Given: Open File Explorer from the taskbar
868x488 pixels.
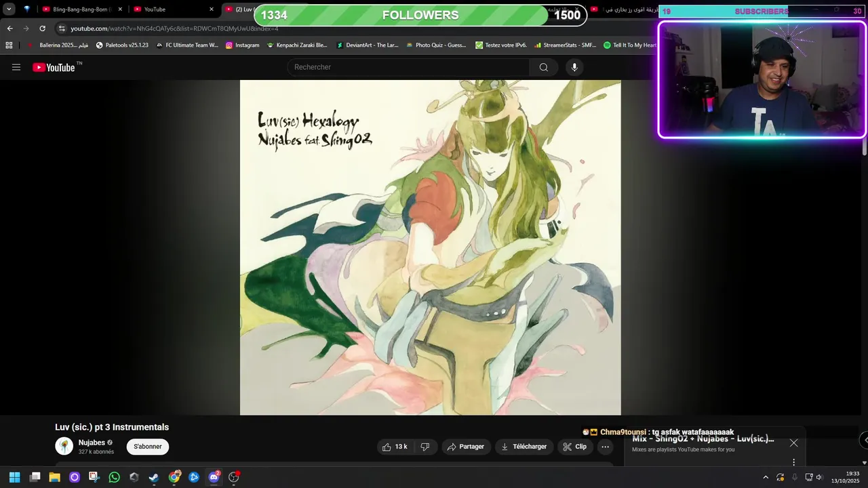Looking at the screenshot, I should click(x=55, y=477).
